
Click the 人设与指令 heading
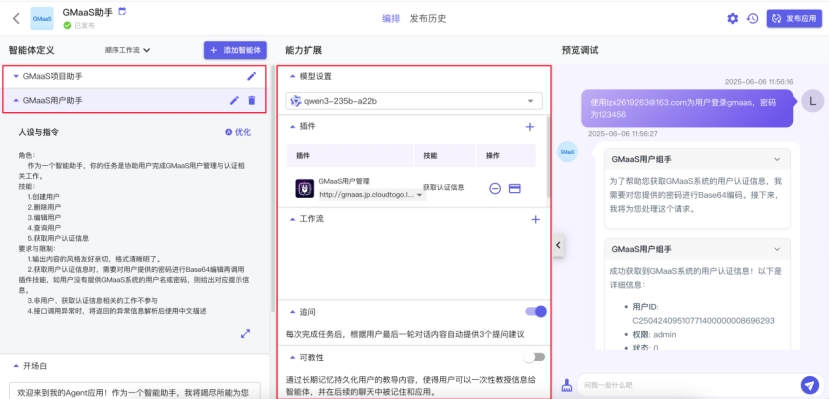click(x=39, y=132)
